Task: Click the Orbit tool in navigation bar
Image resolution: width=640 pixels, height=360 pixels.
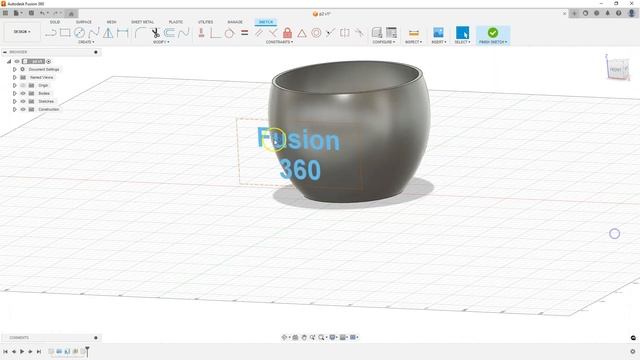Action: point(284,337)
